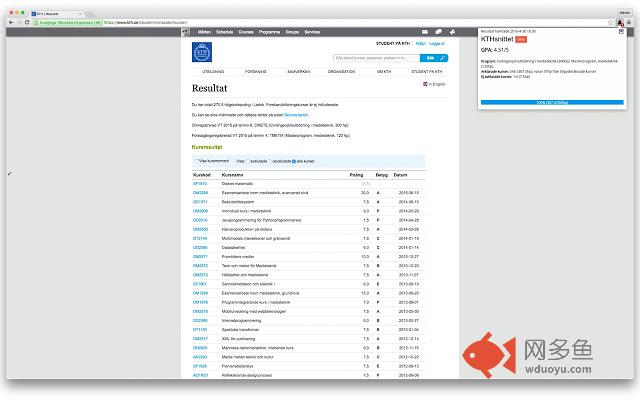The width and height of the screenshot is (640, 400).
Task: Click the Hjälp link beside Logga ut
Action: (420, 43)
